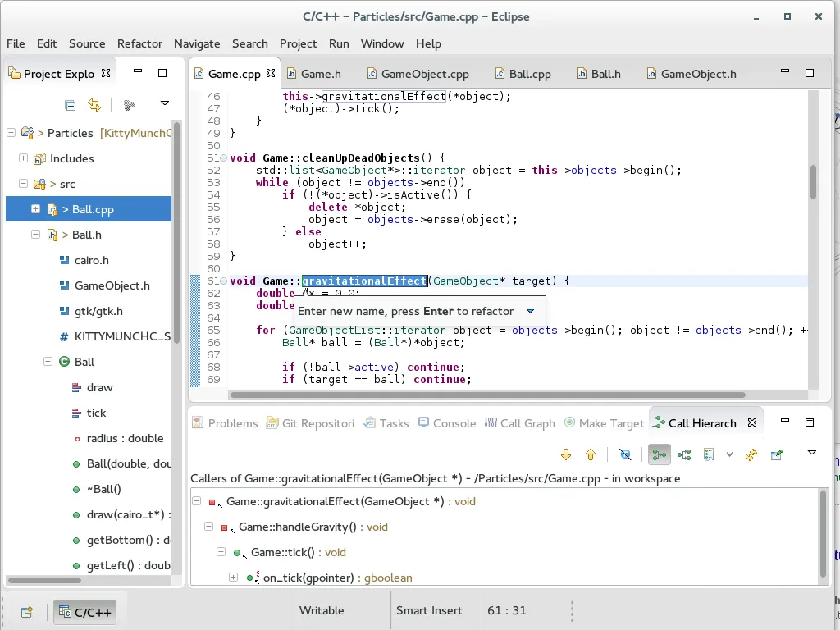The image size is (840, 630).
Task: Open Project Explorer view menu dropdown
Action: click(x=165, y=103)
